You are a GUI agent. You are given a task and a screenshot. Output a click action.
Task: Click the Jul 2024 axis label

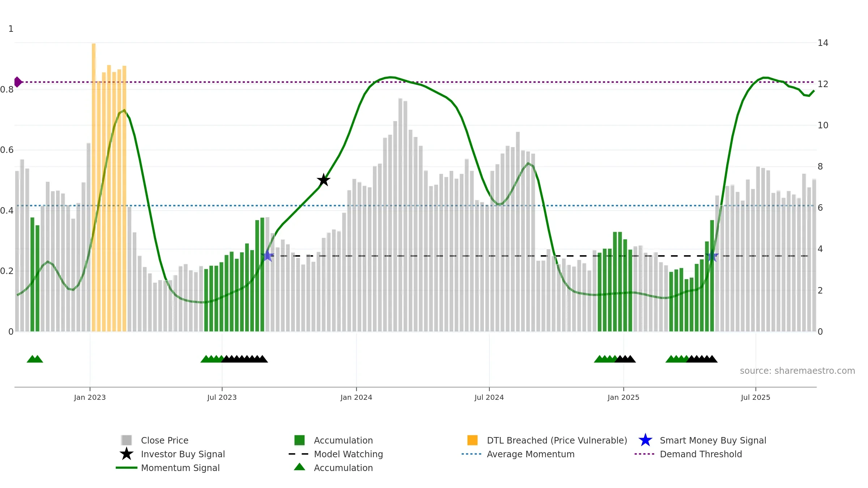coord(489,397)
